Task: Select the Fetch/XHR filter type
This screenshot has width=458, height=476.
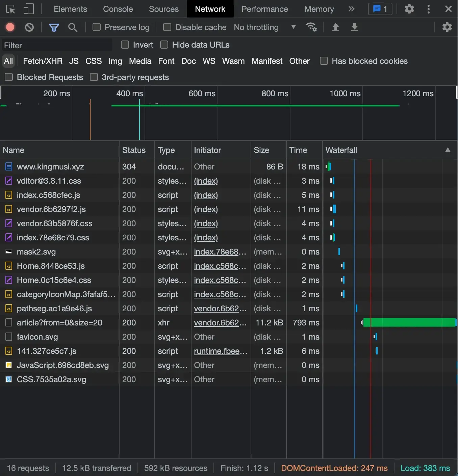Action: [x=43, y=61]
